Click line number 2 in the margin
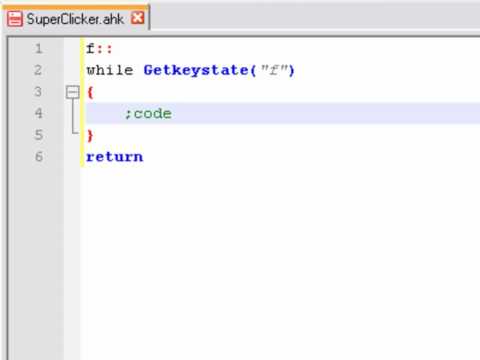The width and height of the screenshot is (480, 360). pyautogui.click(x=38, y=70)
